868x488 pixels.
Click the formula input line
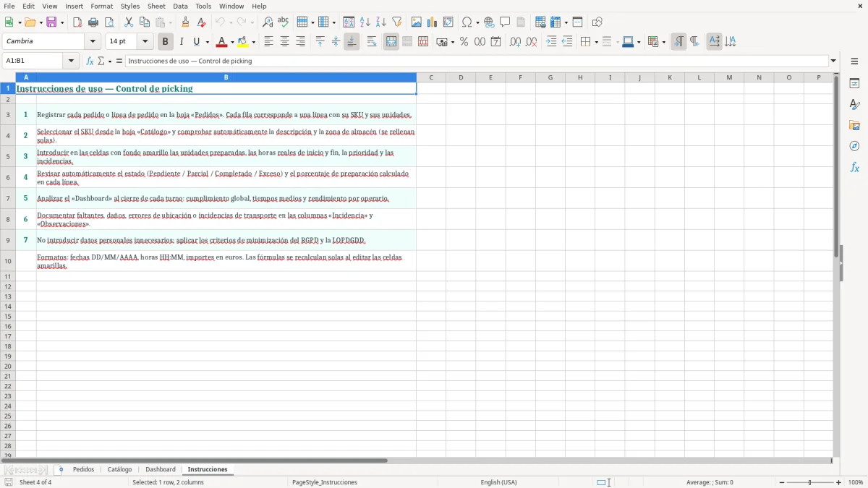click(x=477, y=61)
